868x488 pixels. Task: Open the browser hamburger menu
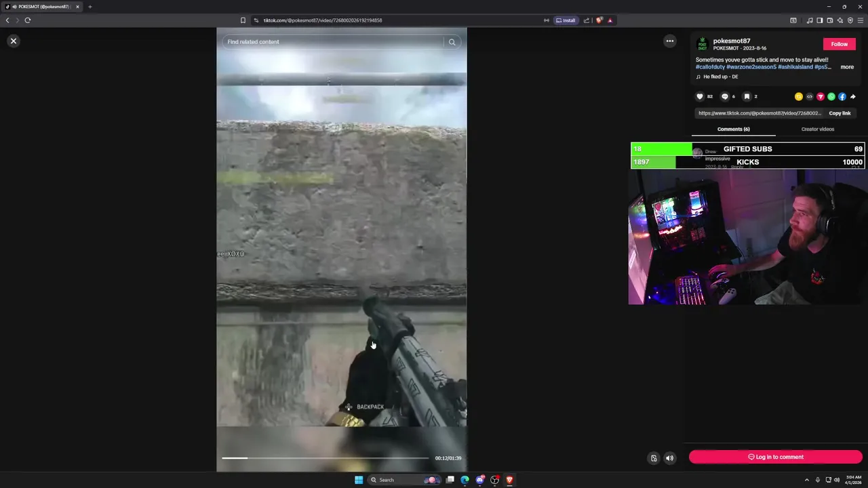tap(861, 20)
